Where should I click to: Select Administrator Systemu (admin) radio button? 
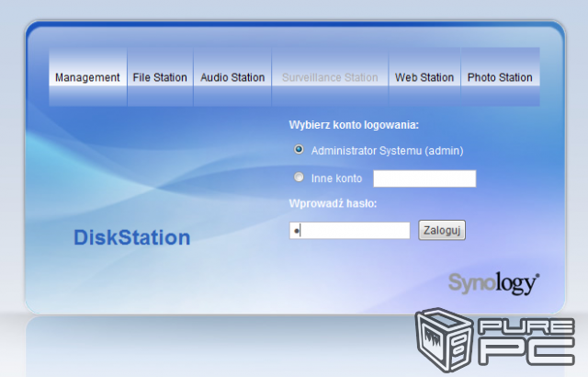point(299,150)
